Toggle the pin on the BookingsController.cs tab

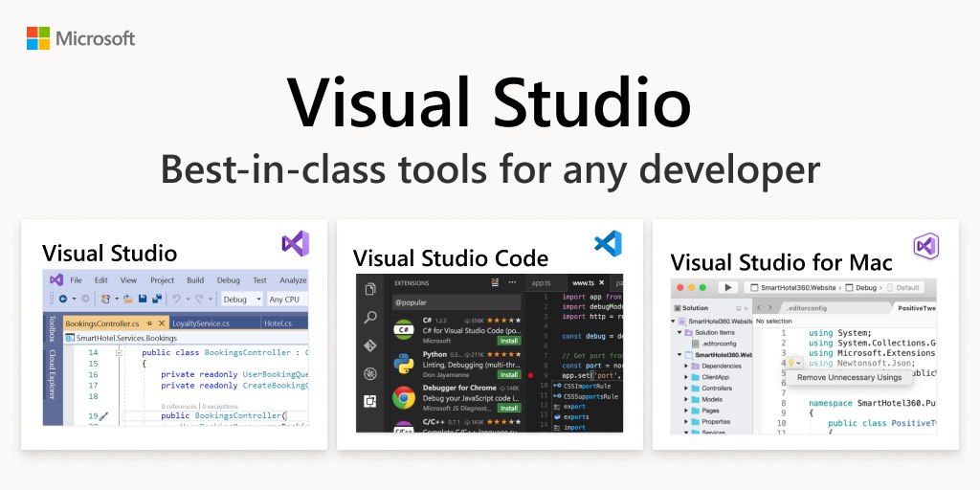point(149,323)
